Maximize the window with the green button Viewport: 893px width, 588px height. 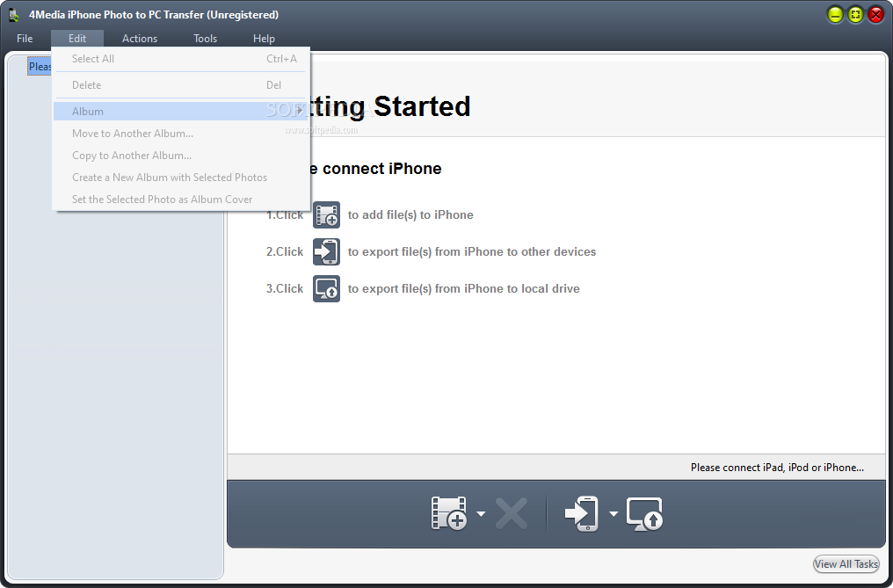pyautogui.click(x=855, y=15)
